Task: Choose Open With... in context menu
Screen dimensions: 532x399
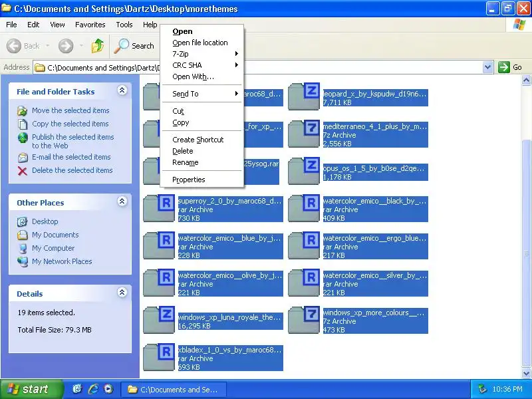Action: [x=202, y=76]
